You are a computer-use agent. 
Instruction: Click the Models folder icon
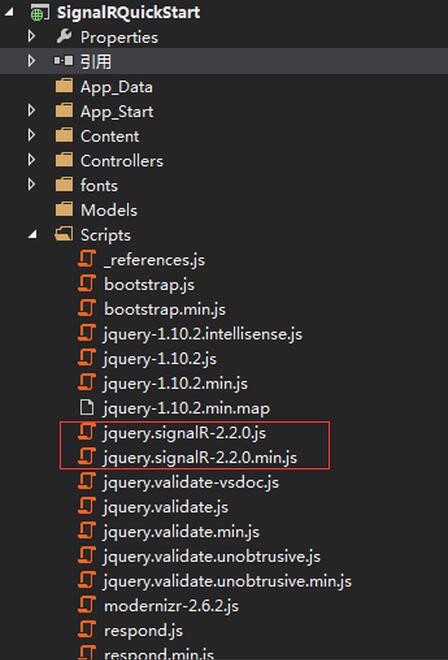tap(64, 210)
